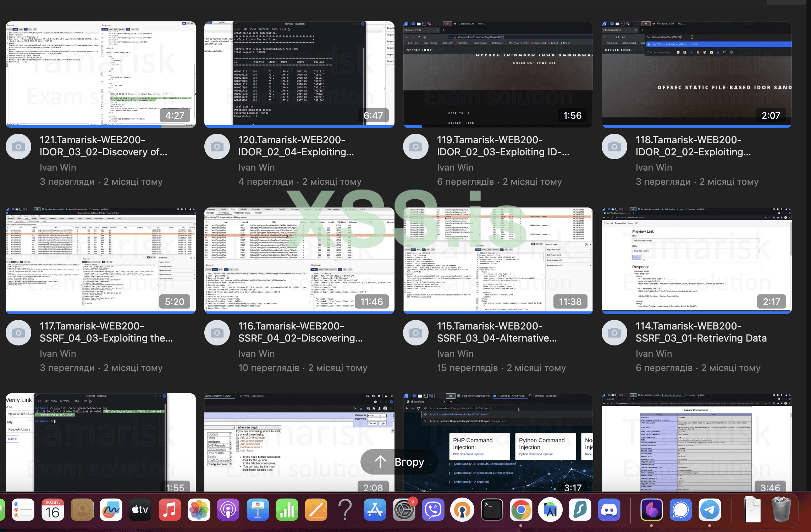Open Telegram in the dock
Screen dimensions: 811x532
tap(710, 510)
